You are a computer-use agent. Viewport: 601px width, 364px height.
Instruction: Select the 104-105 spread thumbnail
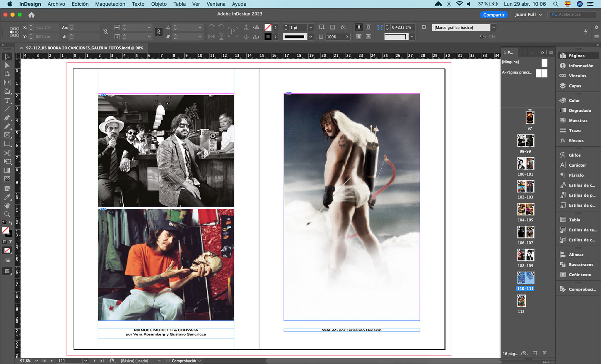point(525,209)
